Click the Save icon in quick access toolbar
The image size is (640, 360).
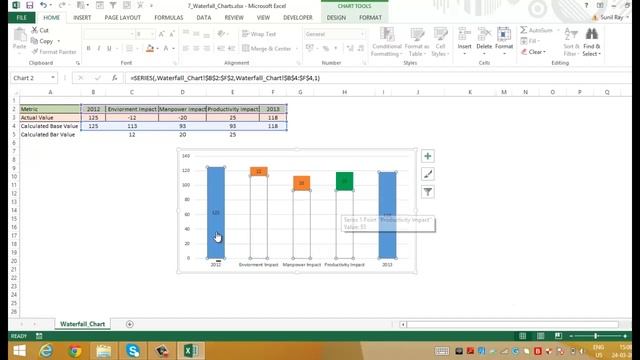[x=29, y=5]
